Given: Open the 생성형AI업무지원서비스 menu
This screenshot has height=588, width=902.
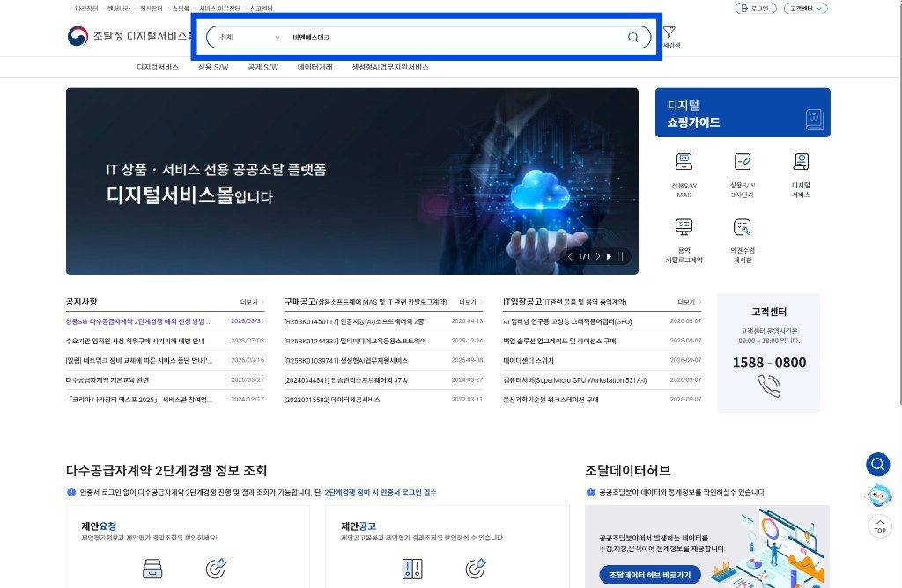Looking at the screenshot, I should pyautogui.click(x=390, y=67).
